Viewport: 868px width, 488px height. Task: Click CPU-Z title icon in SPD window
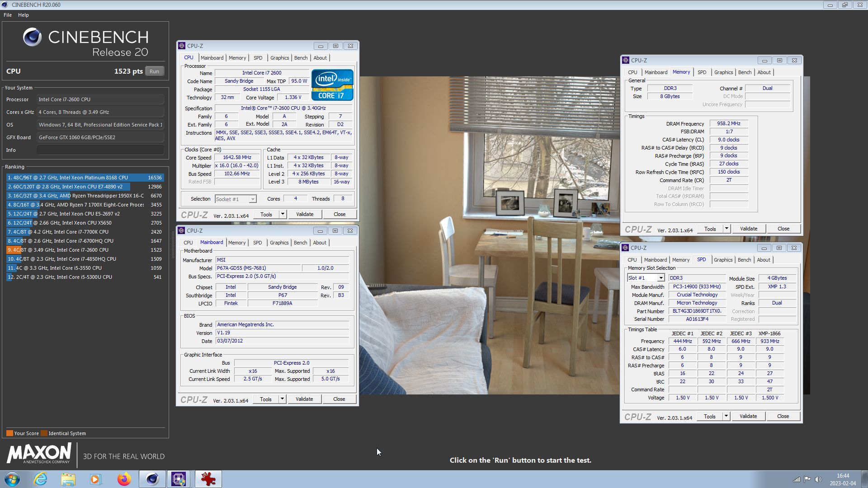pyautogui.click(x=625, y=248)
